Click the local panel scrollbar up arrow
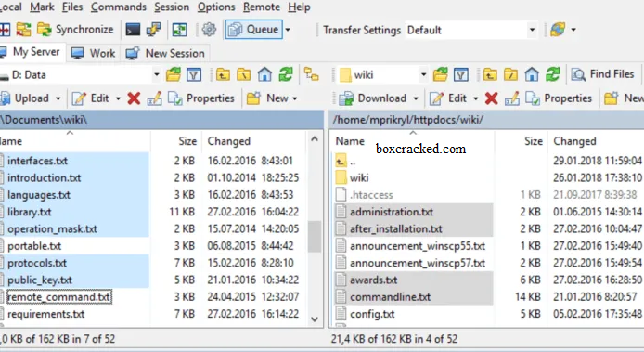The image size is (644, 352). (315, 139)
